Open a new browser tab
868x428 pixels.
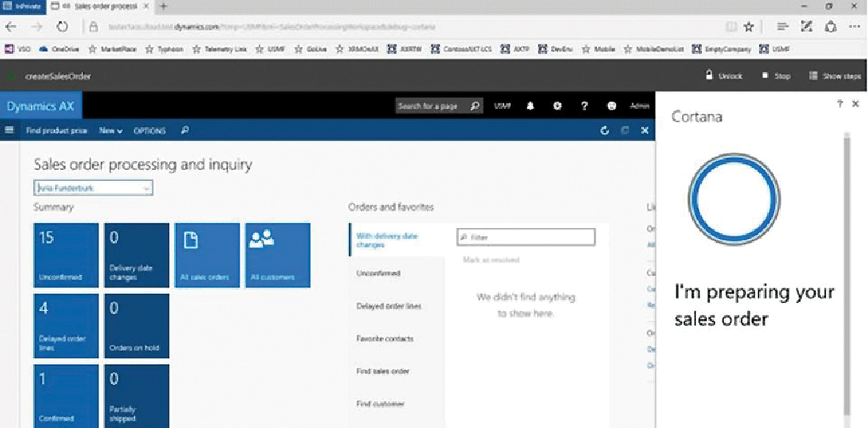[163, 7]
